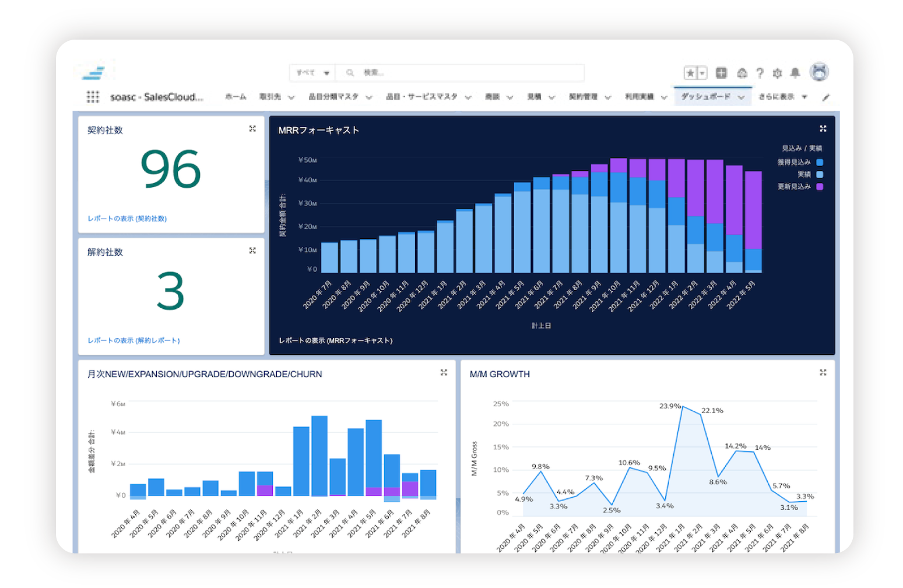Open the global actions plus icon
The width and height of the screenshot is (903, 588).
(x=721, y=73)
